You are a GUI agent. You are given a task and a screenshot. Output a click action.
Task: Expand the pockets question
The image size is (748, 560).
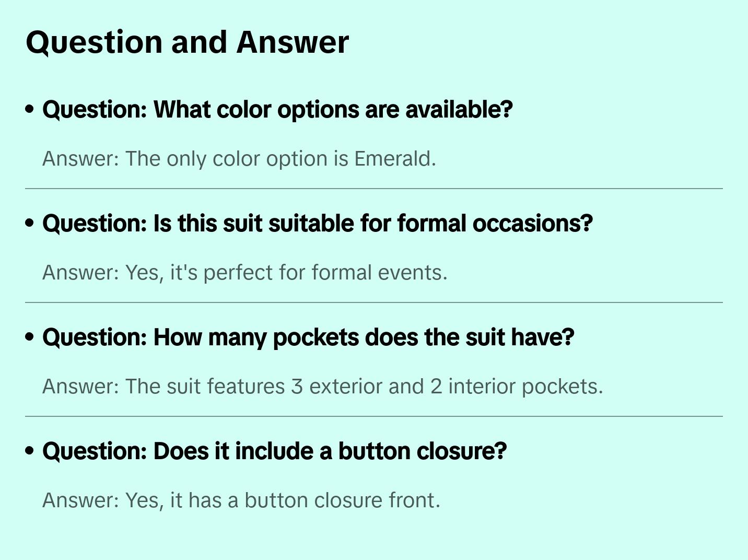coord(308,337)
